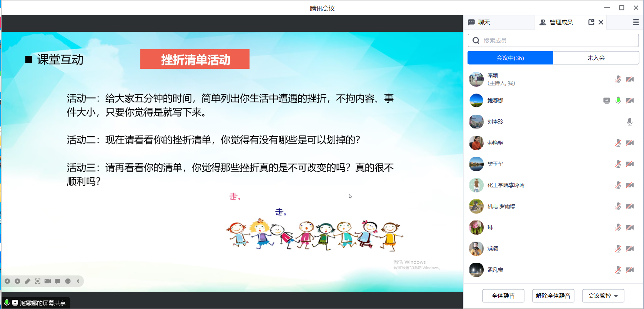Open more options in slide toolbar
This screenshot has width=644, height=309.
tap(68, 281)
